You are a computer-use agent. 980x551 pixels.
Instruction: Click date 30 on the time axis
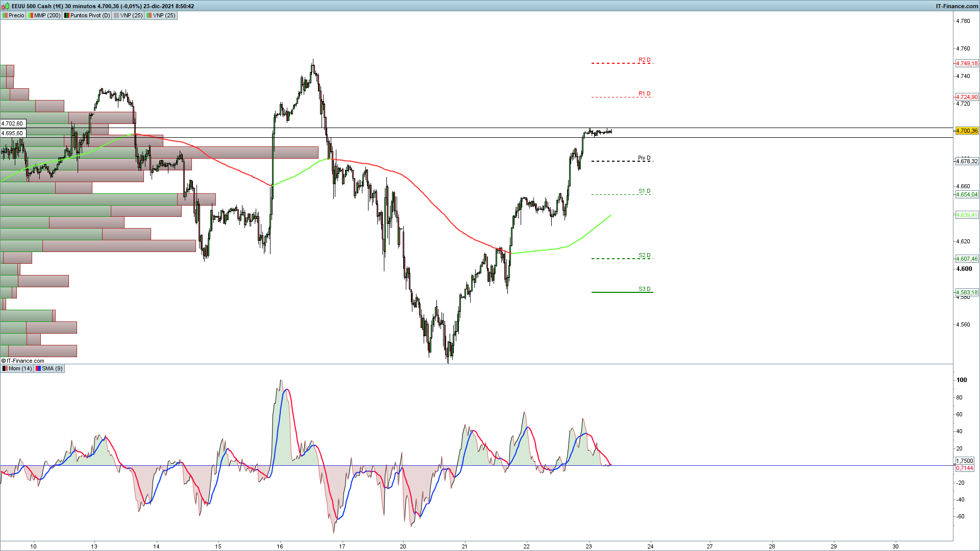pos(896,546)
